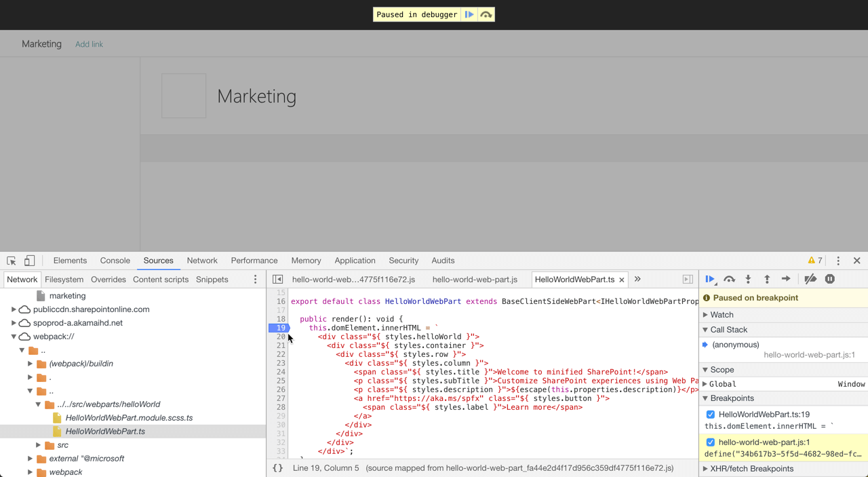
Task: Open DevTools customize menu (three dots)
Action: 838,261
